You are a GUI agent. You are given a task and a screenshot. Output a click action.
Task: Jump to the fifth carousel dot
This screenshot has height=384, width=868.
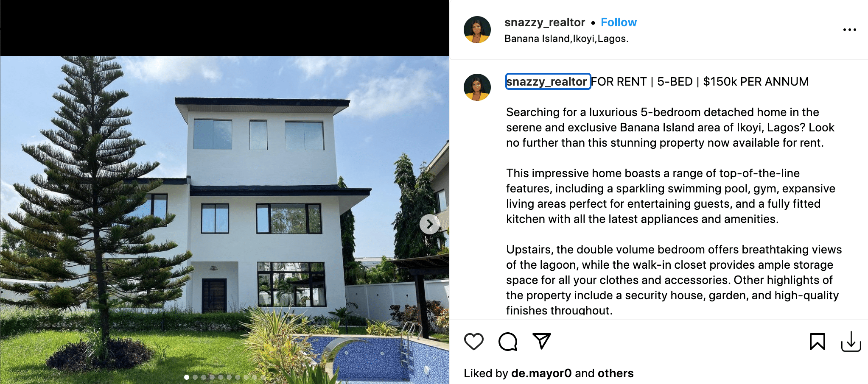tap(221, 377)
